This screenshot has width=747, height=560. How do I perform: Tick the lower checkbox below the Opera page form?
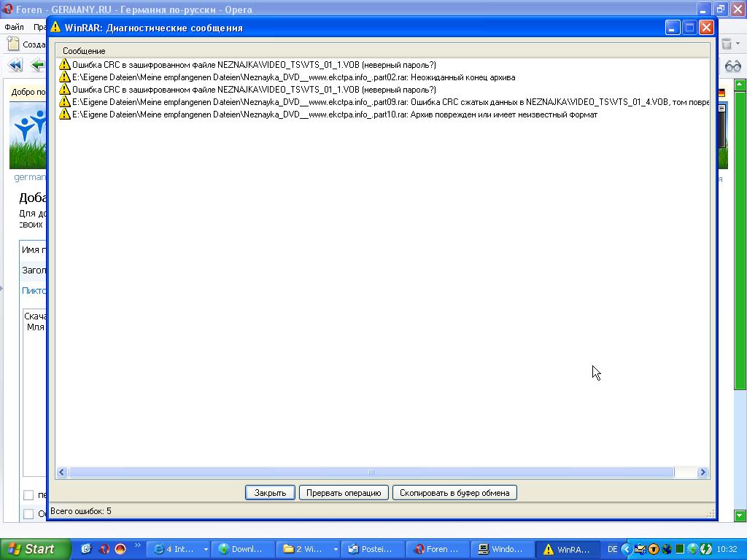28,514
